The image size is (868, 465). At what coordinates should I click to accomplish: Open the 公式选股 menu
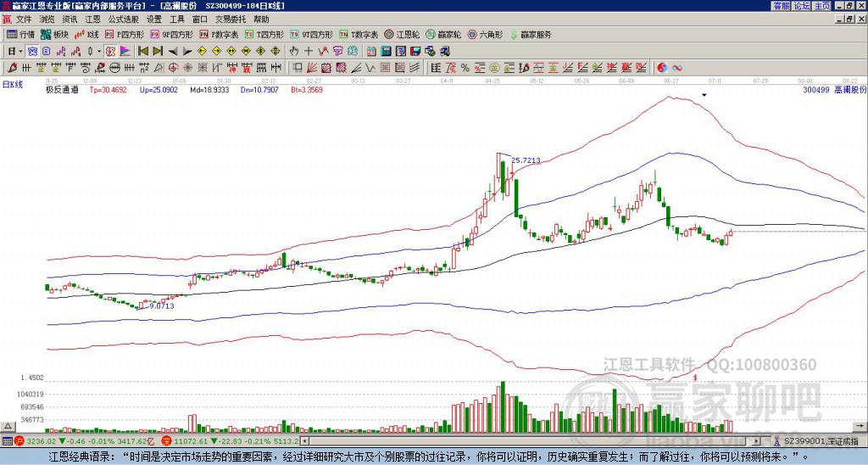tap(124, 20)
